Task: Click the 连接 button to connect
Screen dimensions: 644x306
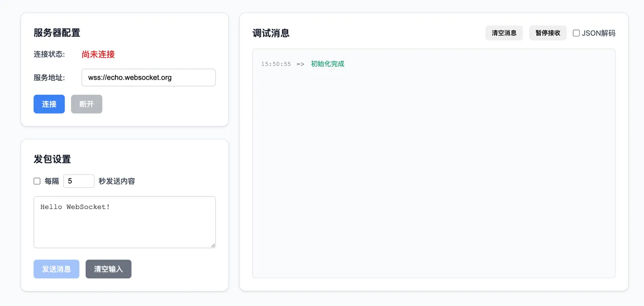Action: [x=49, y=104]
